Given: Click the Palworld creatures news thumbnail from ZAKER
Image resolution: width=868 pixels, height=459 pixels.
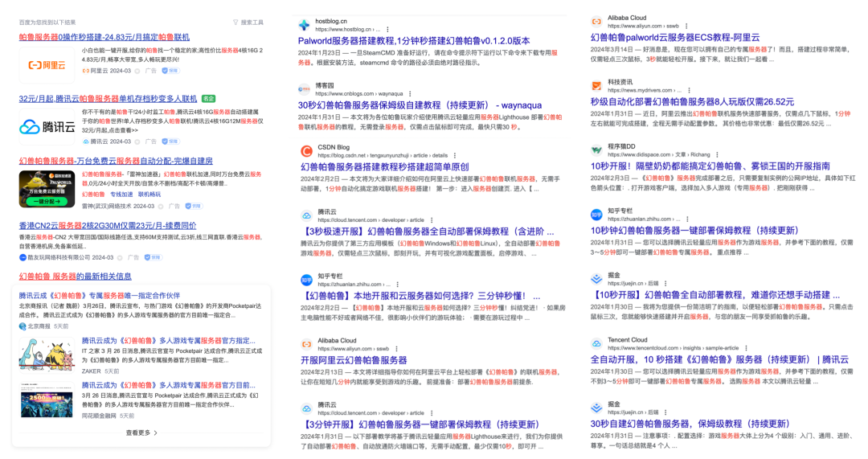Looking at the screenshot, I should (x=47, y=355).
